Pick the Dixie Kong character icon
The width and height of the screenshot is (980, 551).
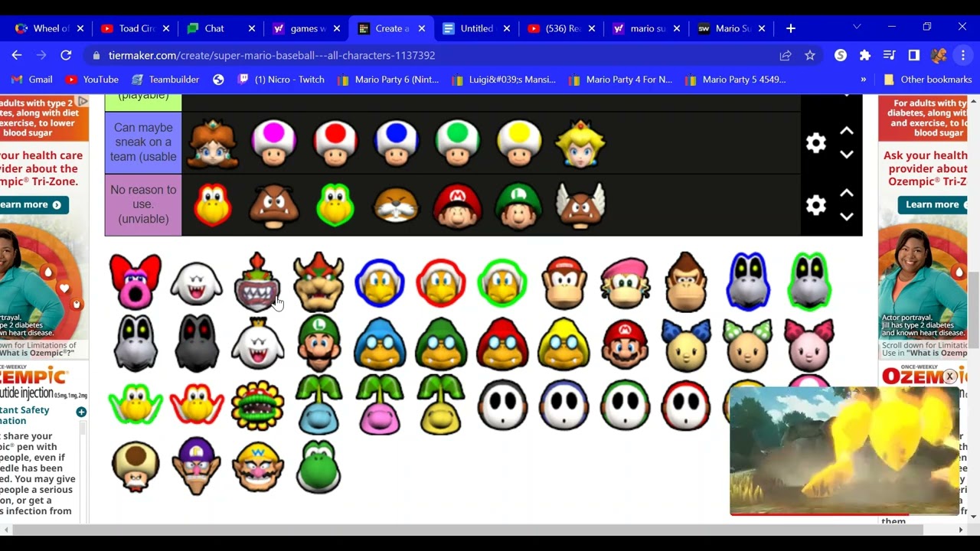point(626,282)
